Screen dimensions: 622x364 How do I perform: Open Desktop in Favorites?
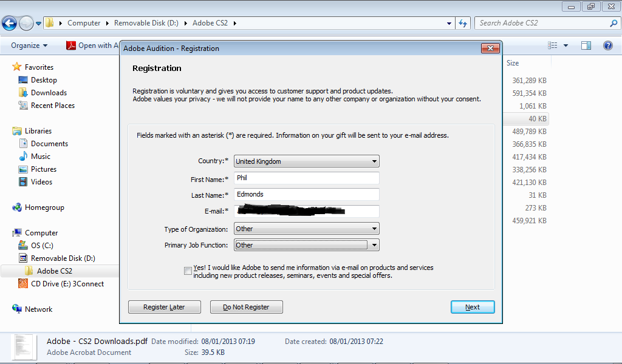[44, 80]
